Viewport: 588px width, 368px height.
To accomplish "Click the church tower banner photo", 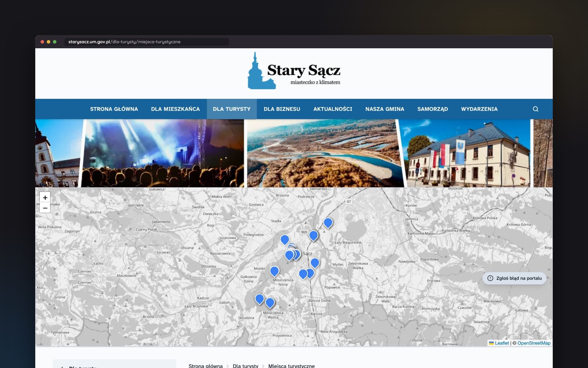I will [58, 153].
